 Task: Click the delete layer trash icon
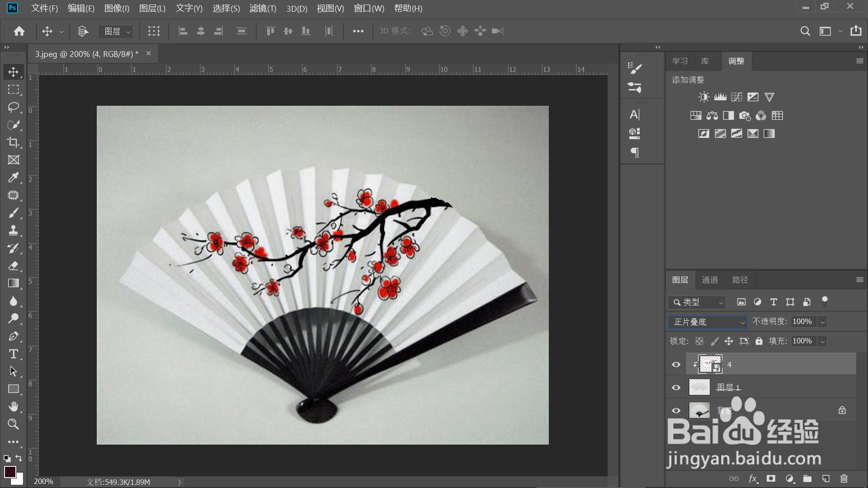pyautogui.click(x=844, y=479)
